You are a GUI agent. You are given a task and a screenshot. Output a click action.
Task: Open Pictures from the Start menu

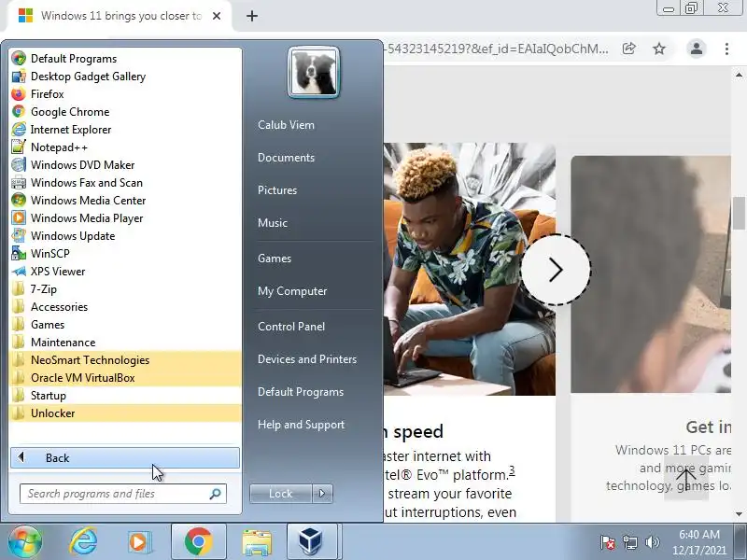[277, 190]
